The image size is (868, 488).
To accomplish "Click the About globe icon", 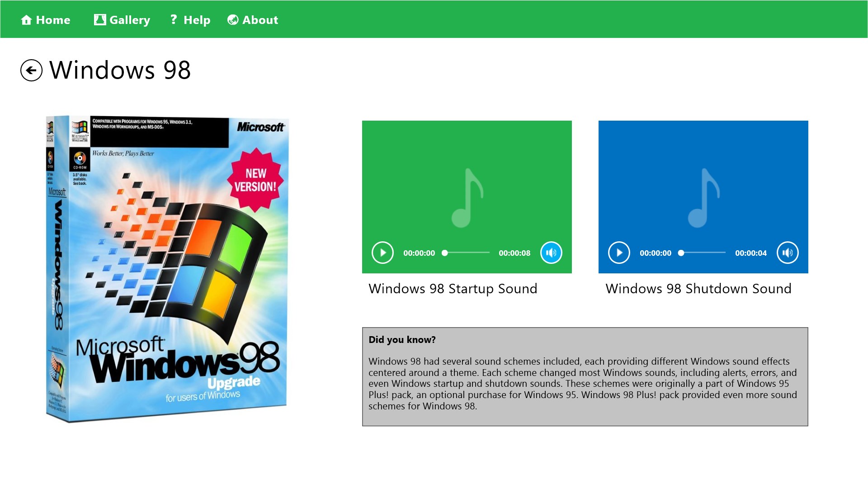I will pos(233,19).
